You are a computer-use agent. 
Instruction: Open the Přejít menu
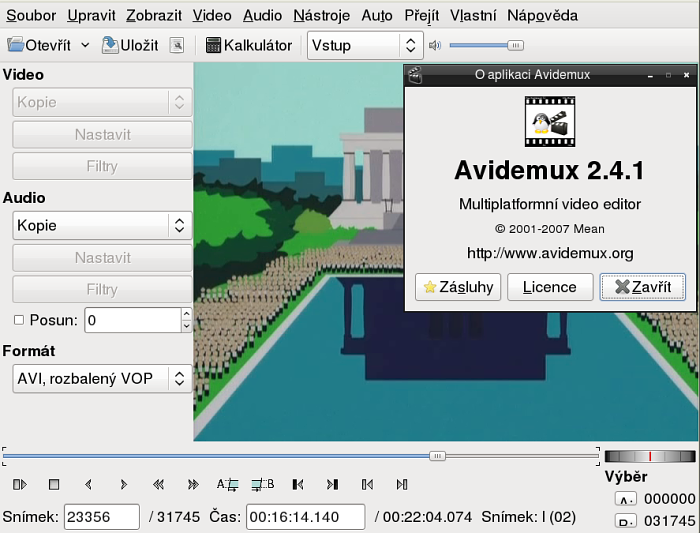click(422, 16)
